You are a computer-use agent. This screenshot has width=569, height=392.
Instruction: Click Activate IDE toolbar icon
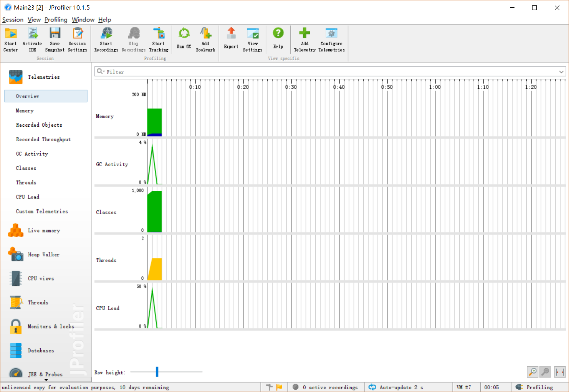tap(32, 40)
